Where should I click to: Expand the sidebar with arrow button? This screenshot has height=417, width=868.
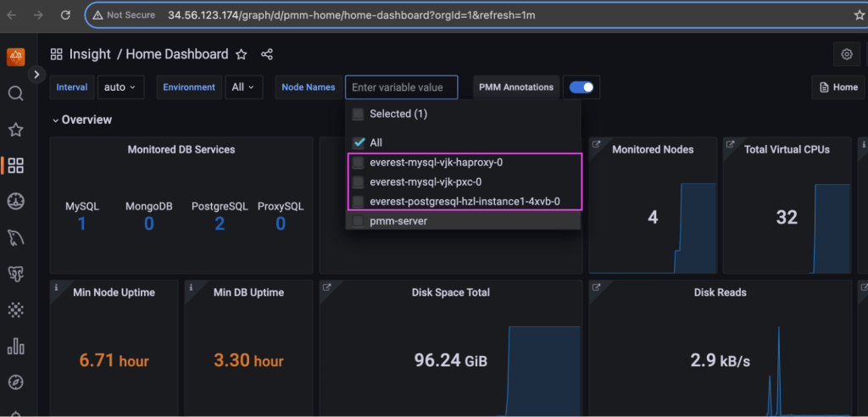click(36, 75)
